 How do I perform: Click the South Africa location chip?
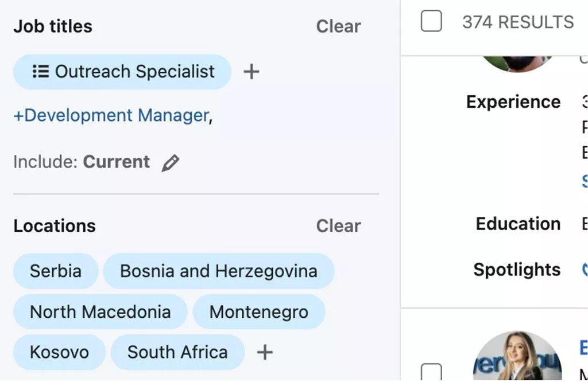tap(177, 352)
